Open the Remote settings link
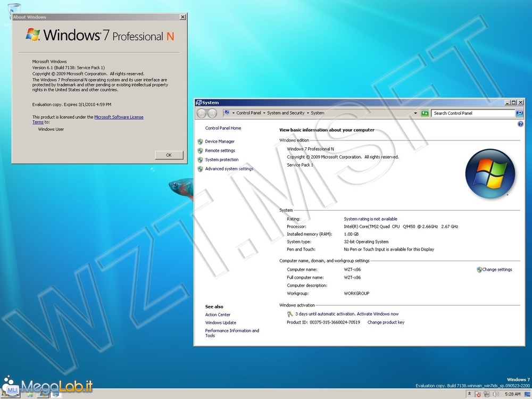Screen dimensions: 532x399 (x=220, y=151)
